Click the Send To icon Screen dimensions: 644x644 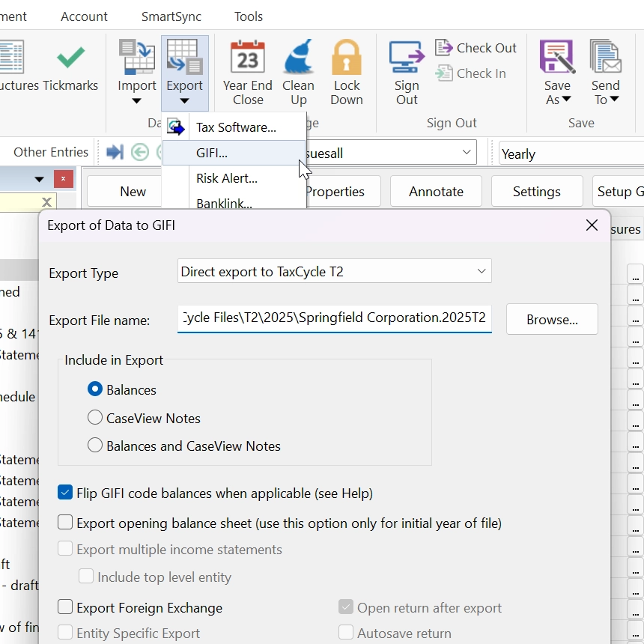pyautogui.click(x=605, y=57)
